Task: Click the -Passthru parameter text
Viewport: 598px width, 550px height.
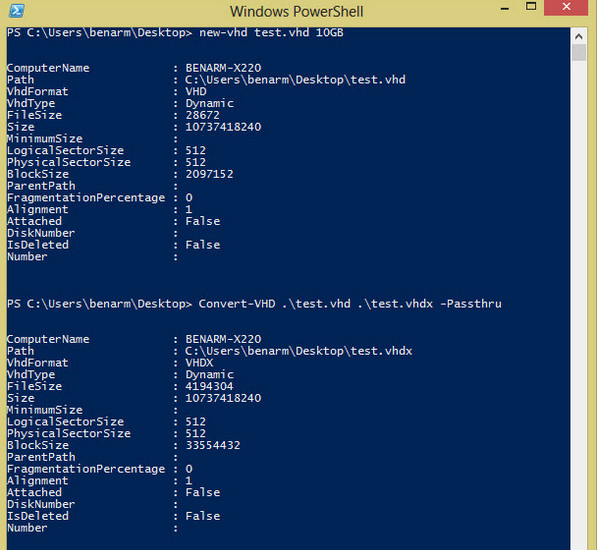Action: click(471, 304)
